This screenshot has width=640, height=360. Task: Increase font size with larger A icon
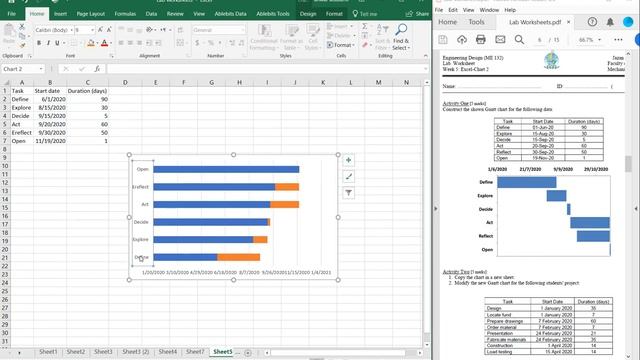100,30
